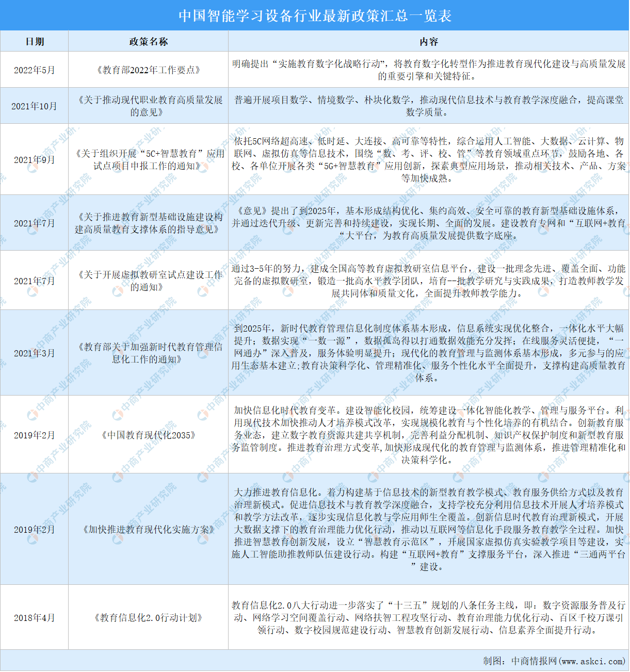
Task: Click the content starting "依托5G网络超高速、低时延"
Action: point(429,160)
